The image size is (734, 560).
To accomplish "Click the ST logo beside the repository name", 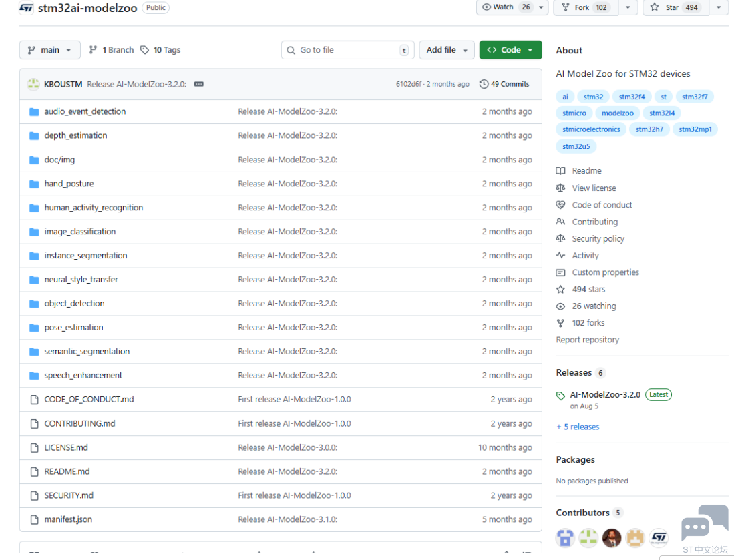I will (x=26, y=8).
